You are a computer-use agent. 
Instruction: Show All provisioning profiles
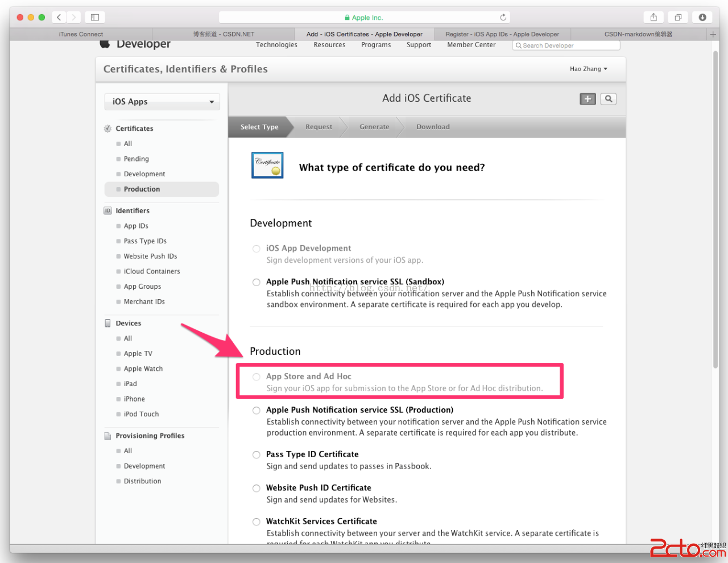128,451
